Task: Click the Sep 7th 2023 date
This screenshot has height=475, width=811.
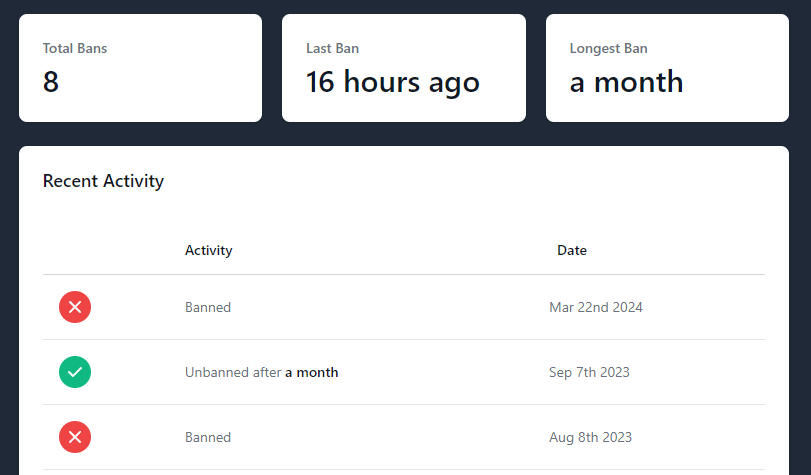Action: 589,372
